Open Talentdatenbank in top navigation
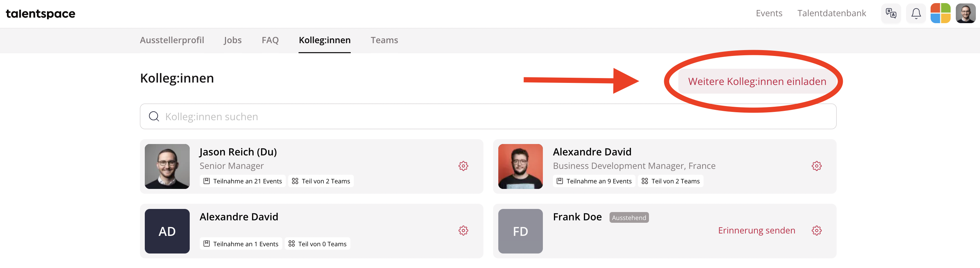Viewport: 980px width, 268px height. [832, 13]
